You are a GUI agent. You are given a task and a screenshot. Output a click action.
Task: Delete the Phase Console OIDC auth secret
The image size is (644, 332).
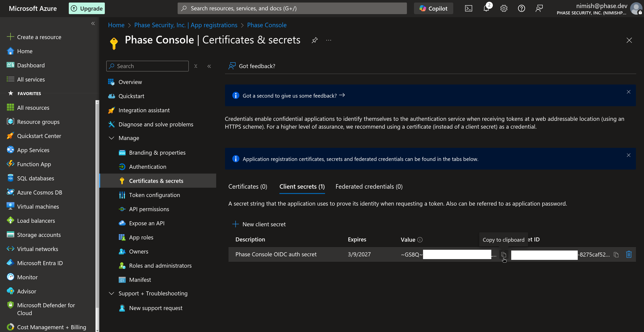click(x=629, y=254)
